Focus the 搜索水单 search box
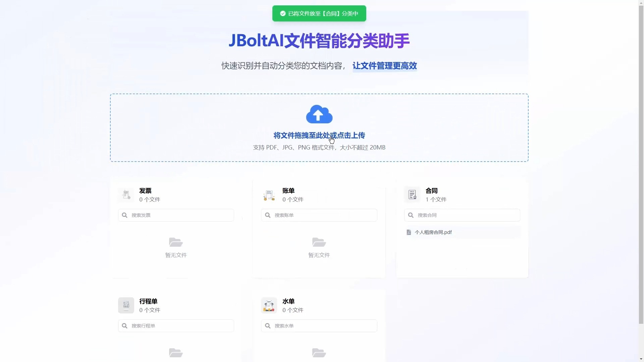 [x=319, y=326]
